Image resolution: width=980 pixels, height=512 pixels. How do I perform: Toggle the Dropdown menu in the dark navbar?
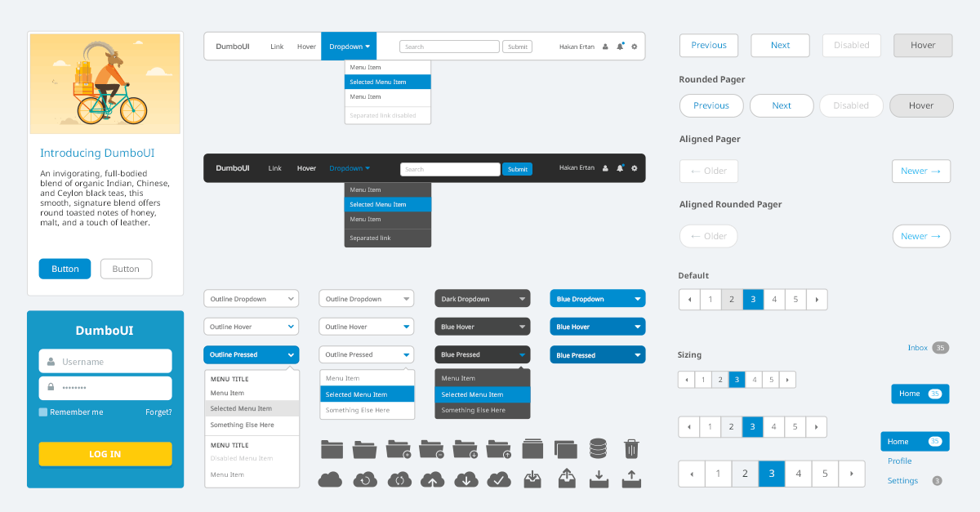(350, 168)
